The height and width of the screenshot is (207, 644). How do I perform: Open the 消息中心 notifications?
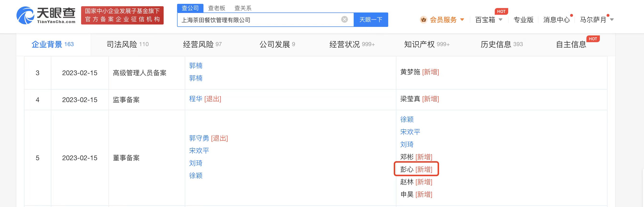tap(556, 19)
